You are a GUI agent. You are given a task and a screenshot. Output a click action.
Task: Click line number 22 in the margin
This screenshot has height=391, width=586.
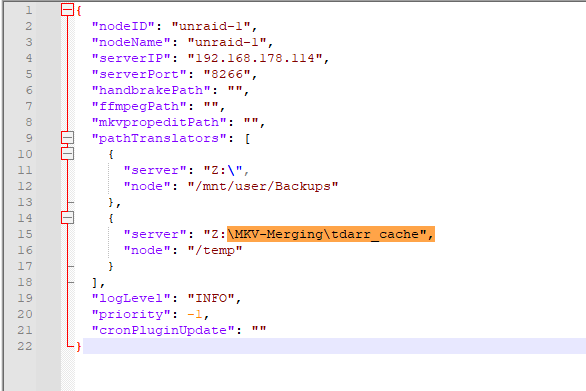[x=25, y=346]
